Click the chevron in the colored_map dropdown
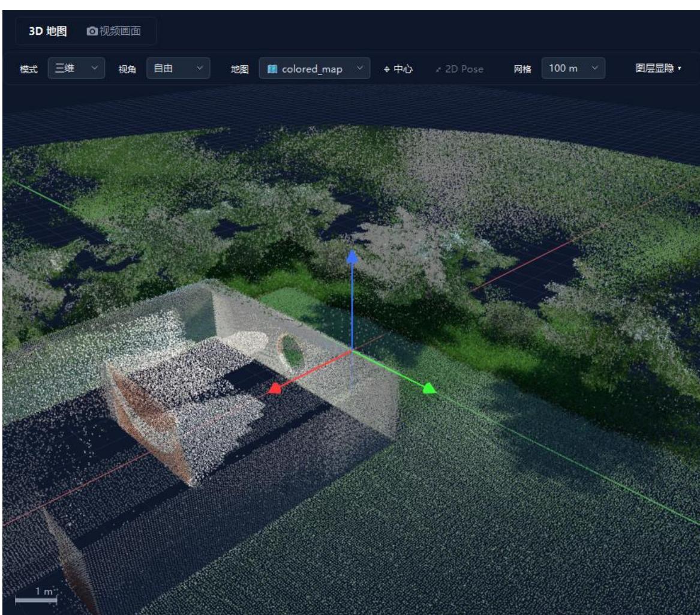 point(359,68)
